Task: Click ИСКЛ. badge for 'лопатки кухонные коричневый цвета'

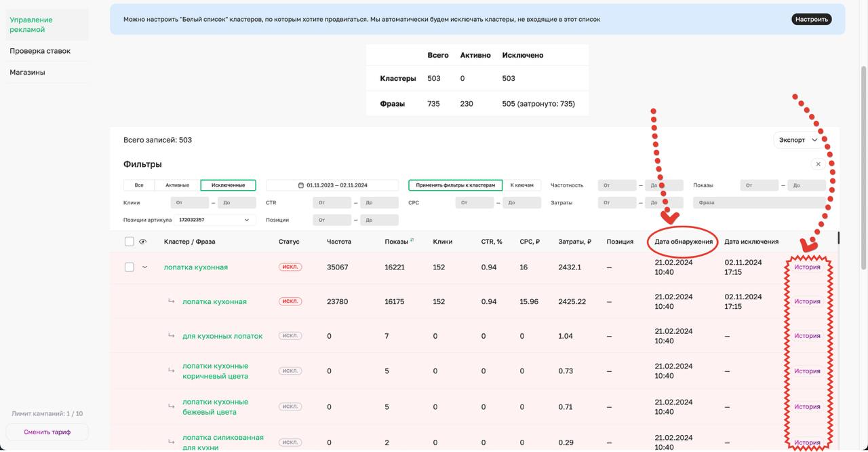Action: click(290, 371)
